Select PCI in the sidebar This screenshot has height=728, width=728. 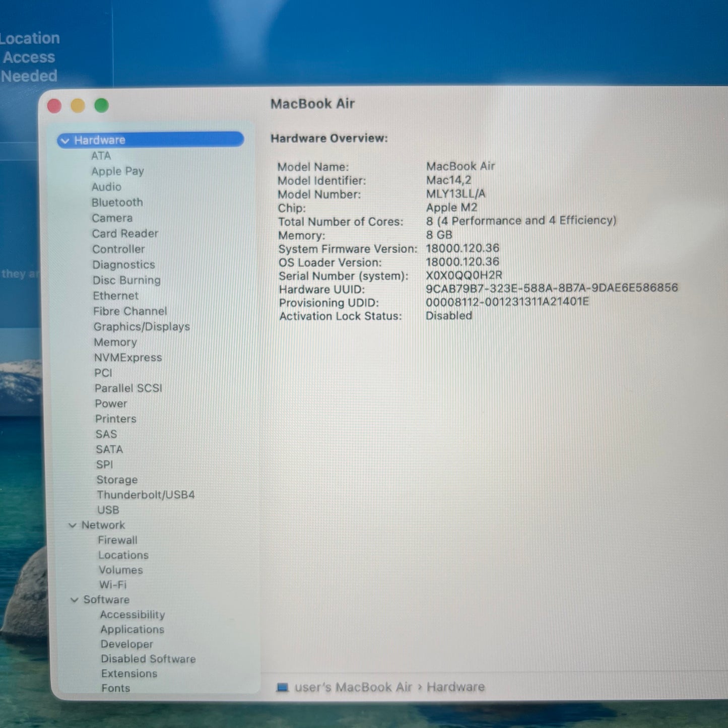tap(103, 373)
